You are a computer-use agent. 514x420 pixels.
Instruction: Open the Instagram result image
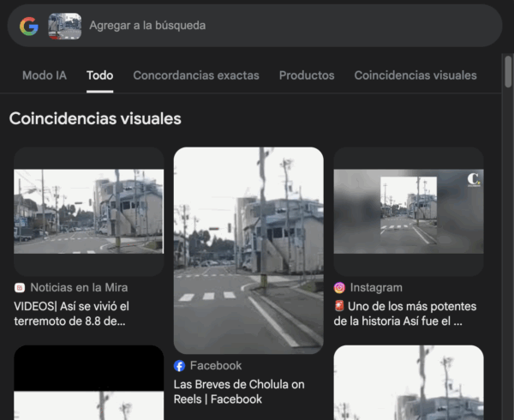409,212
